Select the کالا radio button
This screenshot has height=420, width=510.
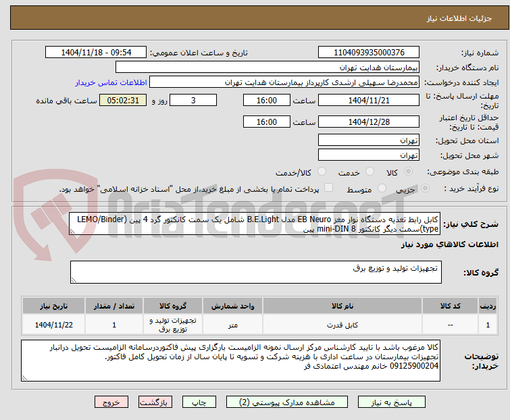pos(408,172)
